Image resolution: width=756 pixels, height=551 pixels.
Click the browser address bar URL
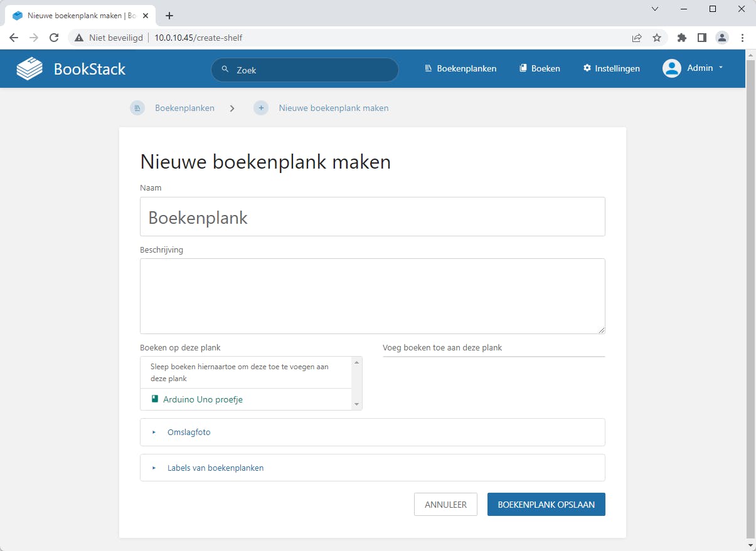point(198,38)
